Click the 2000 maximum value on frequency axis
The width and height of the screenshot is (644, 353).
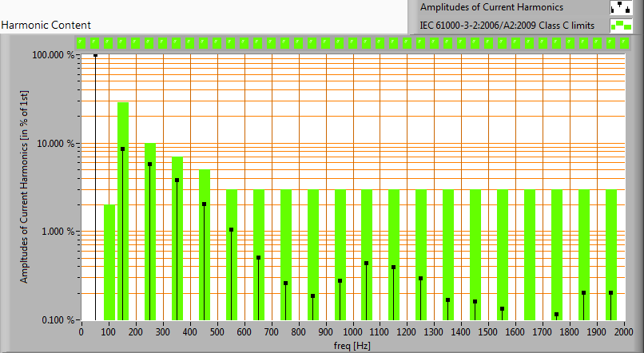click(x=624, y=331)
